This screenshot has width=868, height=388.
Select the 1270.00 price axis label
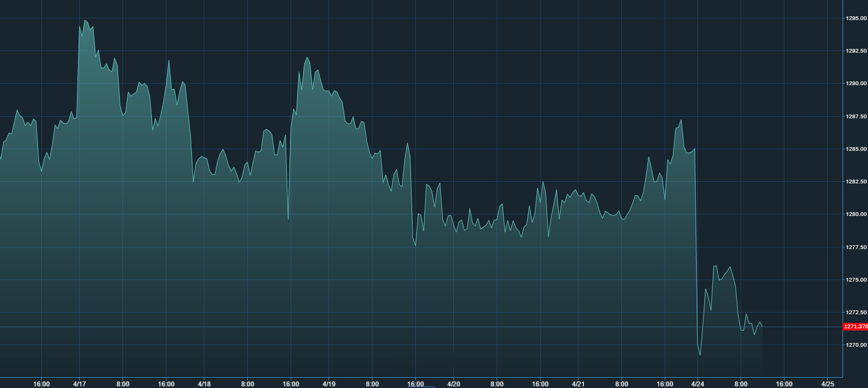tap(856, 345)
